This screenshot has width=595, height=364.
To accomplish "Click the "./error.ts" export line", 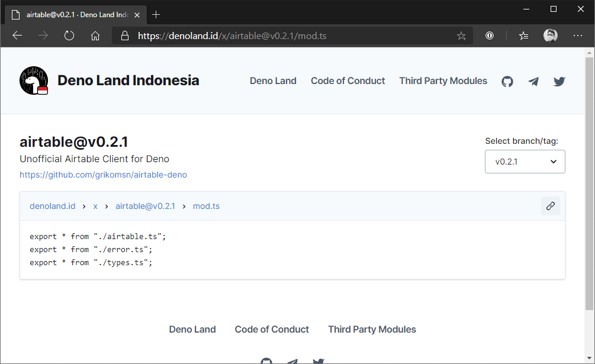I will (x=91, y=249).
